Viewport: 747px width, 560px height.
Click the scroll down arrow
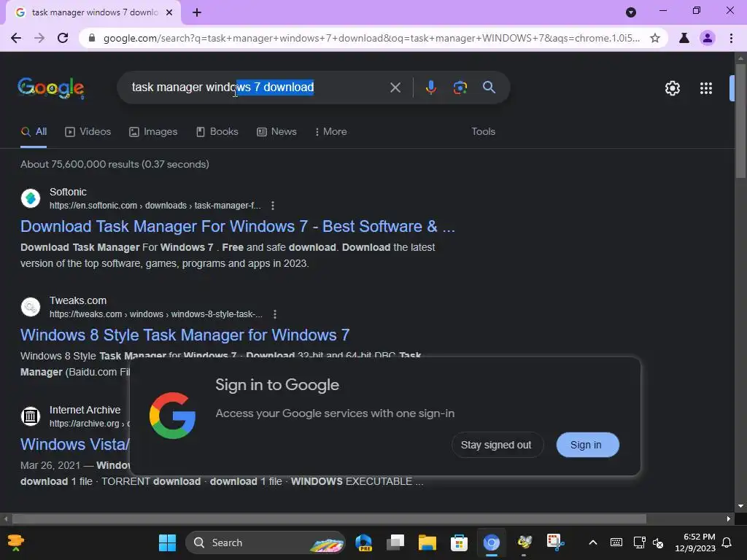point(740,506)
